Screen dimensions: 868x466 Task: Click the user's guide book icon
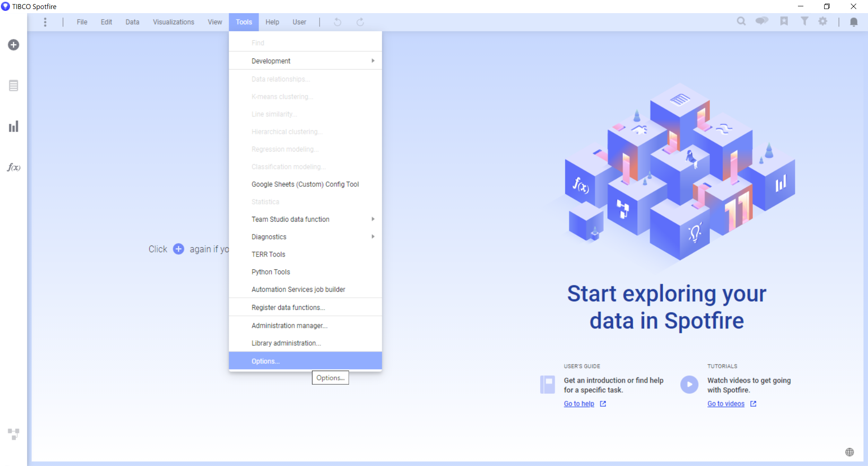pos(547,385)
